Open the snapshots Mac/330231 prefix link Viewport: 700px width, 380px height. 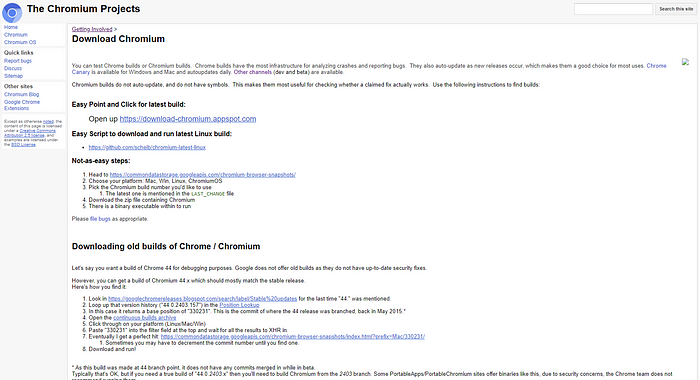pos(293,337)
